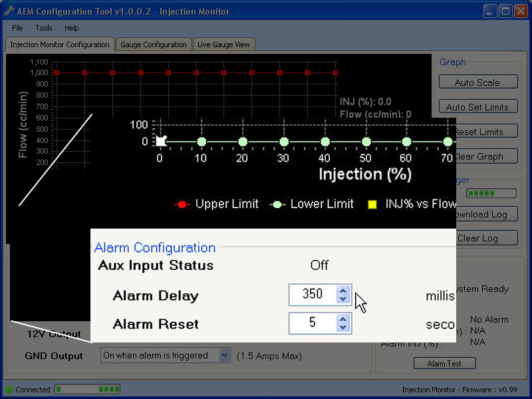Screen dimensions: 532x399
Task: Run the Alarm Test button
Action: tap(444, 363)
